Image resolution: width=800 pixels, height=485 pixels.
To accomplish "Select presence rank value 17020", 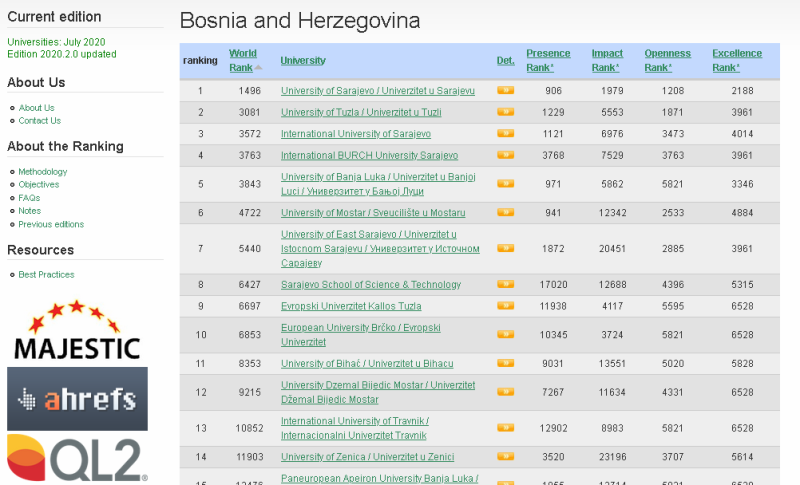I will pyautogui.click(x=553, y=285).
